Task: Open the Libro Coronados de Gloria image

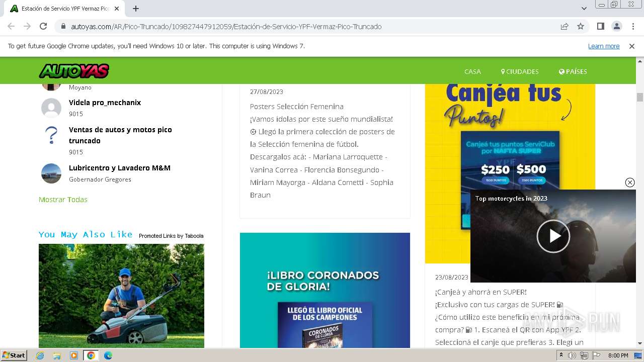Action: click(325, 290)
